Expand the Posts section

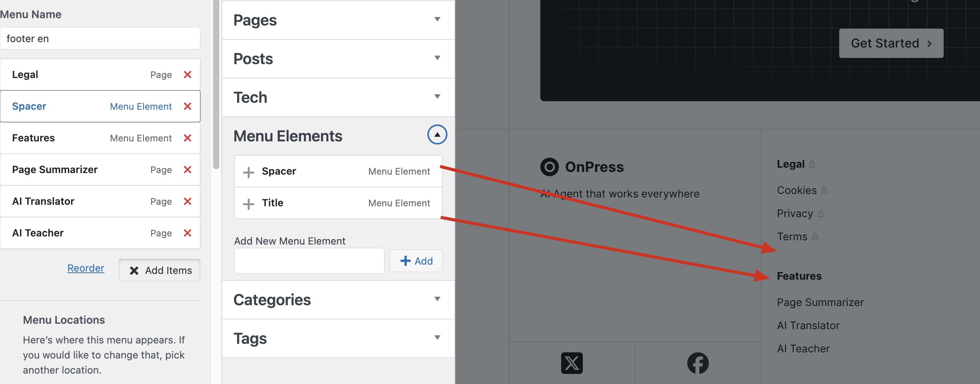click(437, 58)
